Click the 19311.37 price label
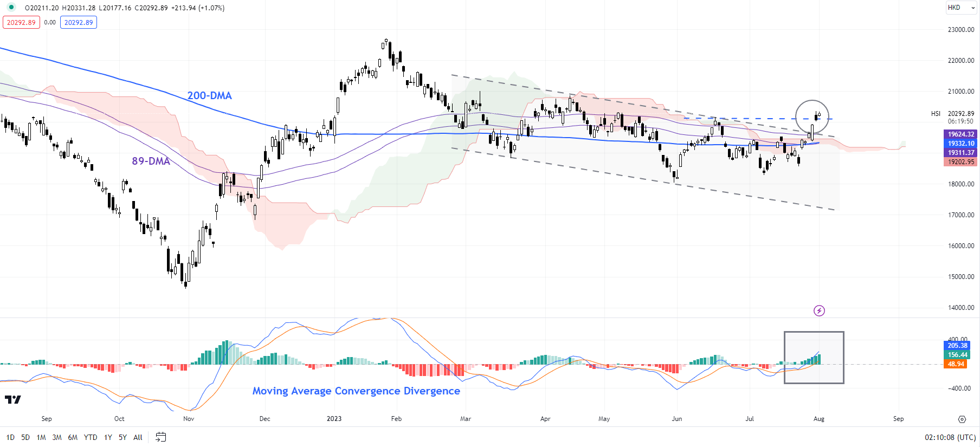 tap(960, 153)
